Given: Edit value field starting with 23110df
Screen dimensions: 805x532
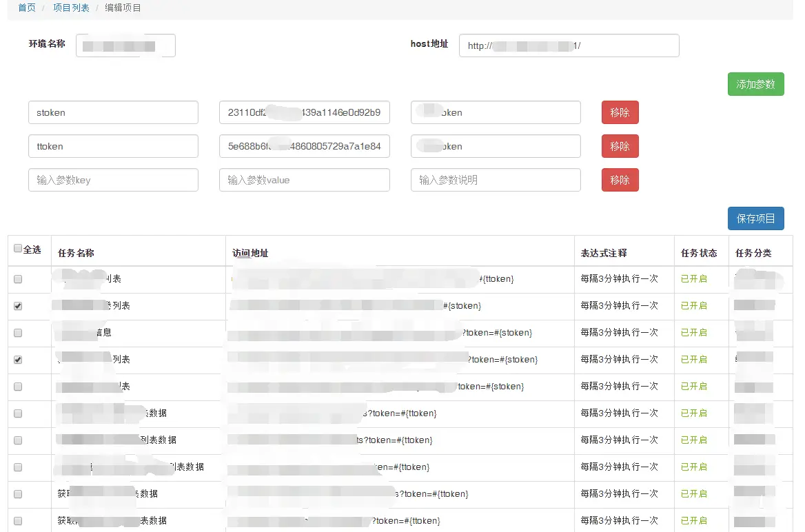Looking at the screenshot, I should 305,112.
